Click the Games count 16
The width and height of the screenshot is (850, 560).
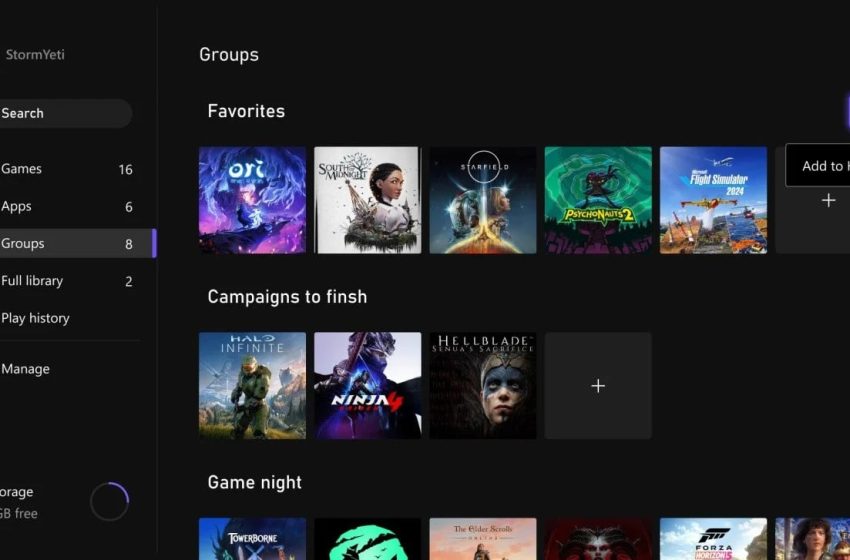[x=125, y=170]
